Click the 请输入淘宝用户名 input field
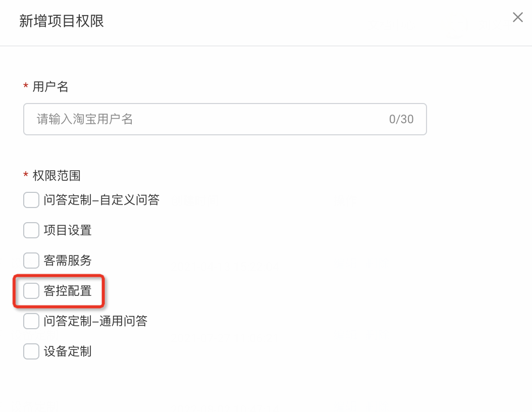Image resolution: width=532 pixels, height=412 pixels. click(225, 119)
